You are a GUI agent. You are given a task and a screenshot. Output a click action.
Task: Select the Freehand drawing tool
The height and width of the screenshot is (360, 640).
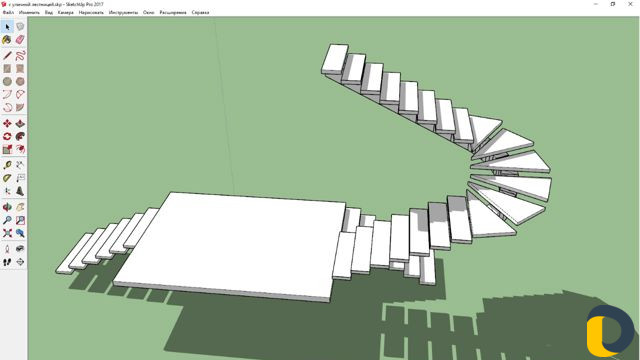(20, 56)
